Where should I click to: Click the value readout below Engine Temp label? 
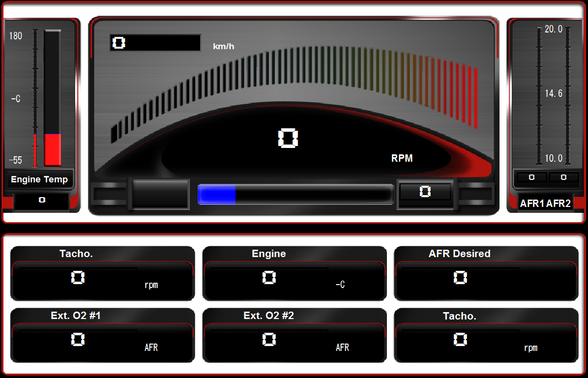[x=42, y=201]
